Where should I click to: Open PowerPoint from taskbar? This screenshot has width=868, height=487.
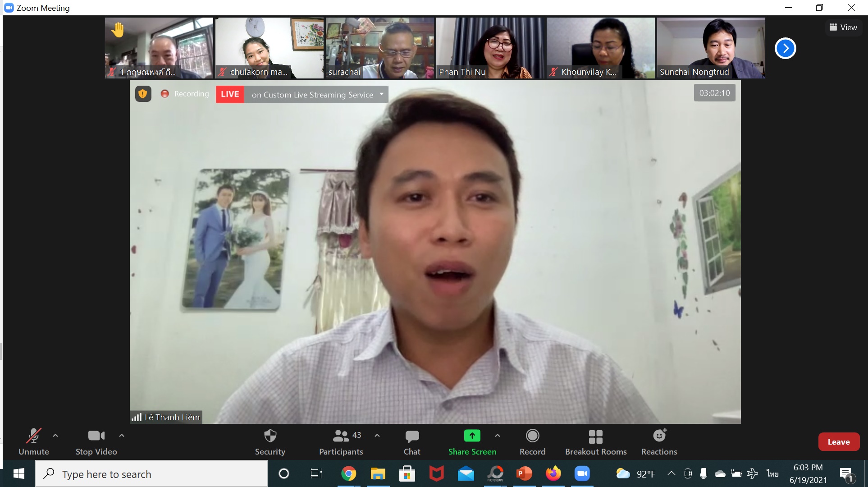click(524, 473)
